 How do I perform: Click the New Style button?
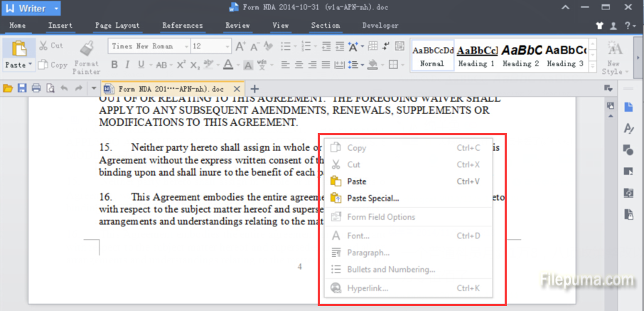coord(612,57)
